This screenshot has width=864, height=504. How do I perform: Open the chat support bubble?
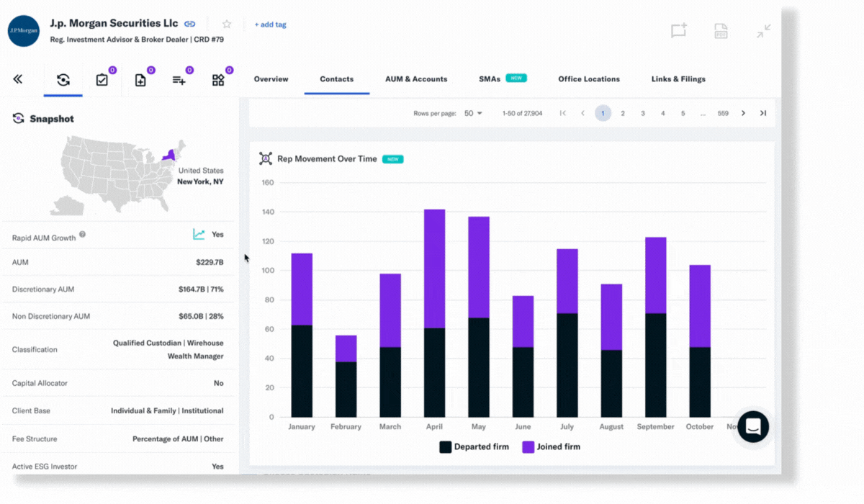coord(753,426)
